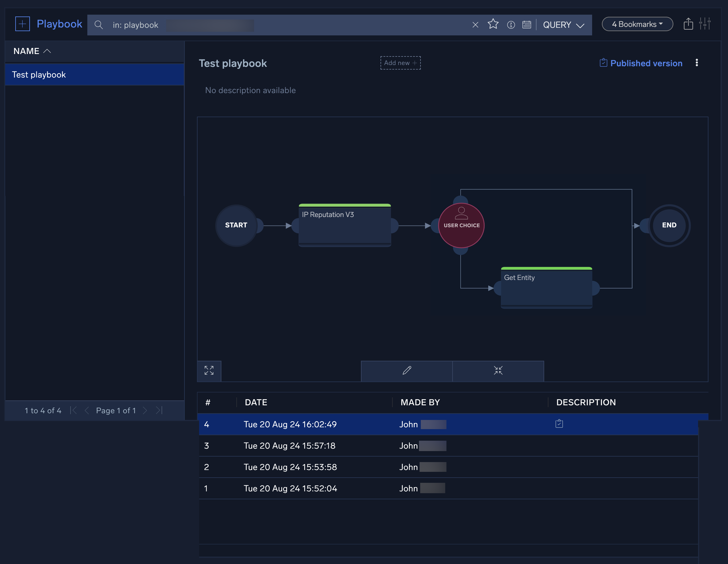Viewport: 728px width, 564px height.
Task: Click the collapse/fit icon on canvas
Action: click(498, 370)
